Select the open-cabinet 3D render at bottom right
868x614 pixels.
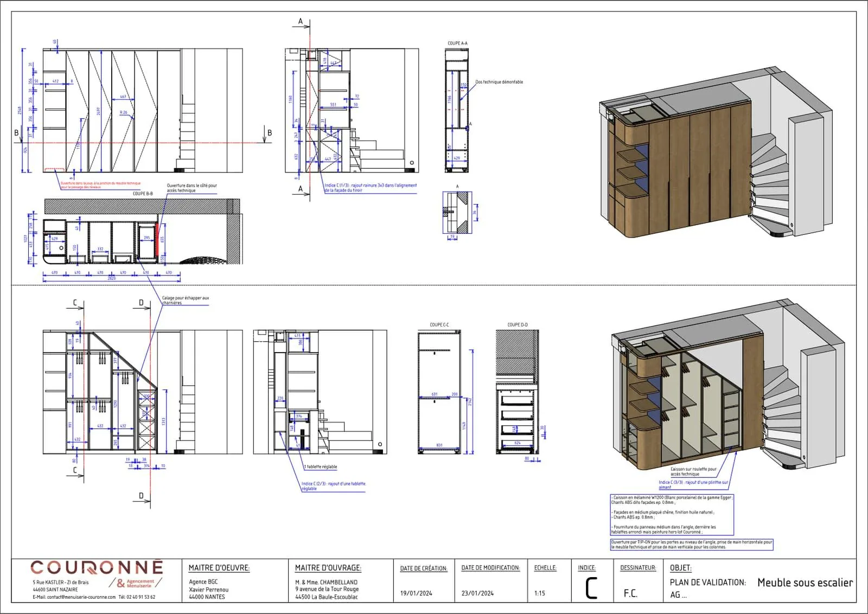(x=727, y=384)
